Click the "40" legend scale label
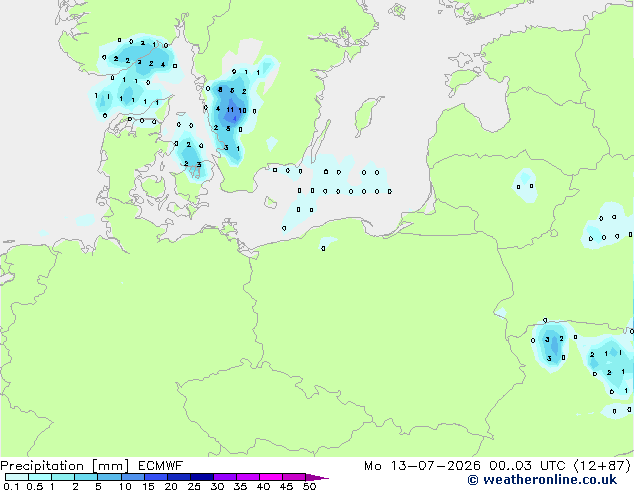The height and width of the screenshot is (490, 634). [263, 486]
